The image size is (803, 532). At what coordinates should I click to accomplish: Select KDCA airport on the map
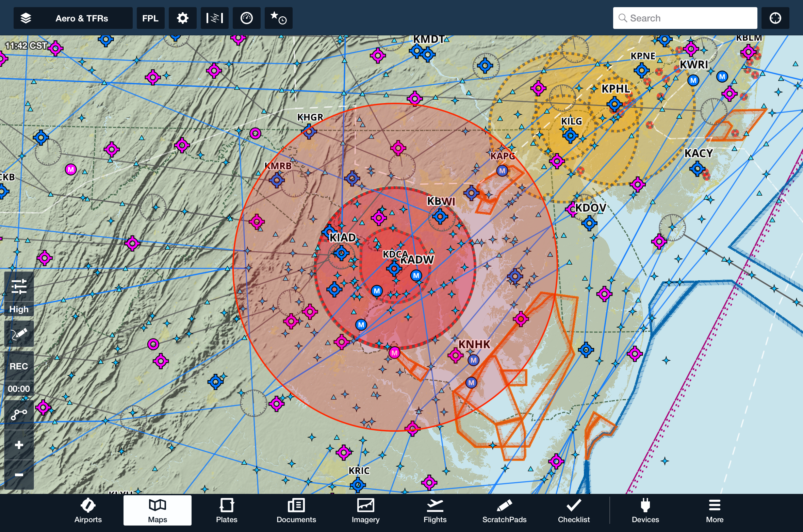(x=394, y=269)
